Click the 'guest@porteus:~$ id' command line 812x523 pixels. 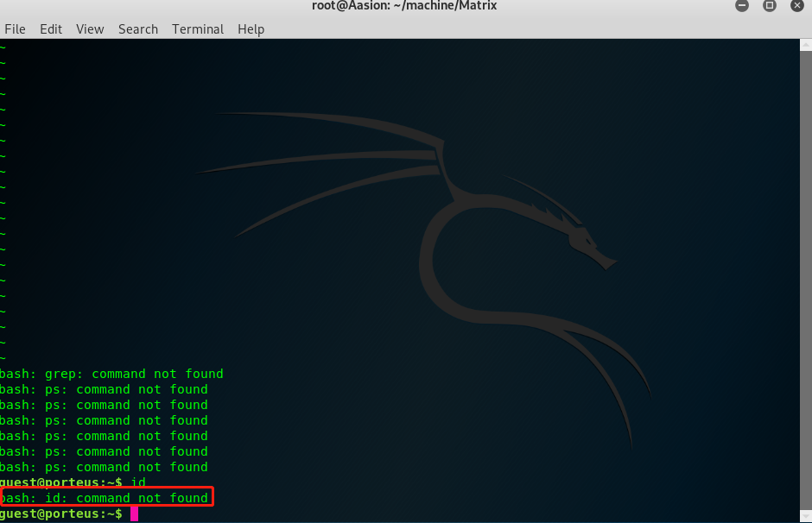pos(73,482)
